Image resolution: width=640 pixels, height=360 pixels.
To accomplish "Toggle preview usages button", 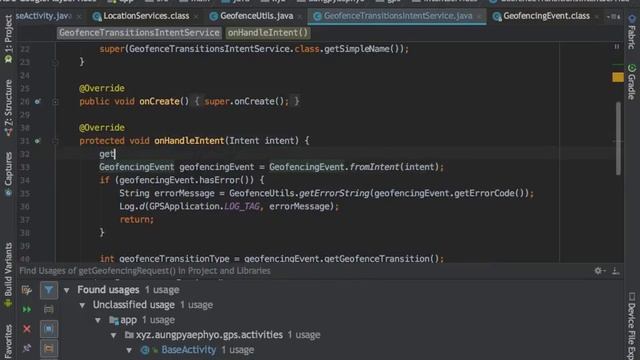I will (49, 309).
